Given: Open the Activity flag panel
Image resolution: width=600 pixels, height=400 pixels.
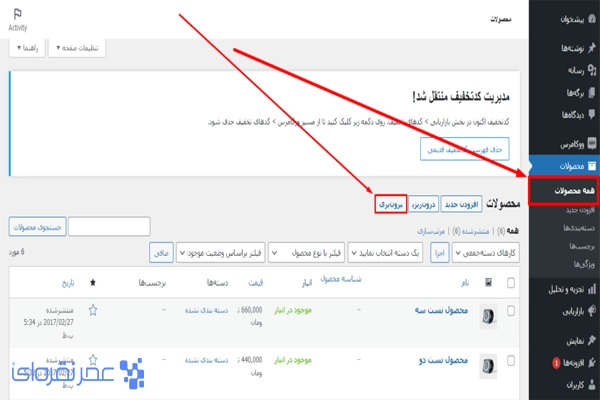Looking at the screenshot, I should pos(18,20).
